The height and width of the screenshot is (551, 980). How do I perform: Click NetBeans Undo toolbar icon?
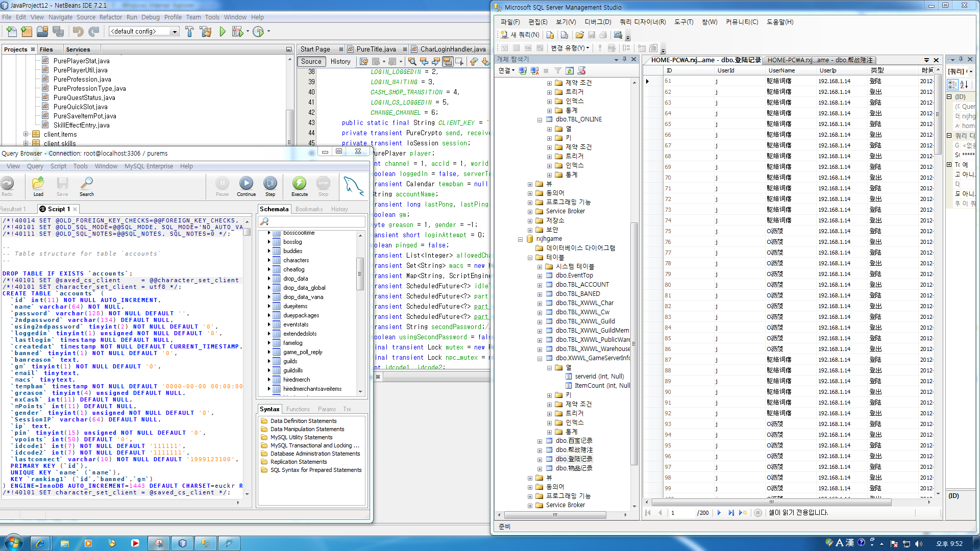coord(78,32)
